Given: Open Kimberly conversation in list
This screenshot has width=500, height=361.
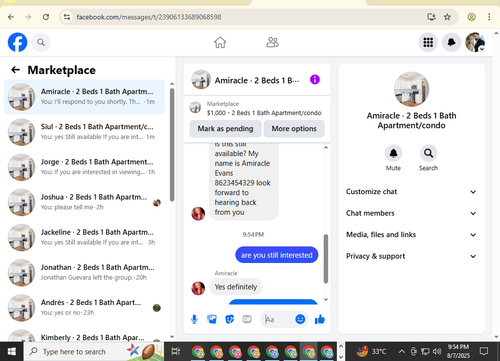Looking at the screenshot, I should tap(84, 335).
